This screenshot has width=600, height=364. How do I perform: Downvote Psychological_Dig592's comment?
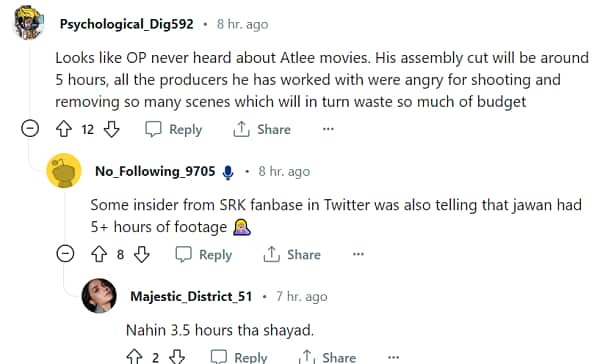[112, 129]
